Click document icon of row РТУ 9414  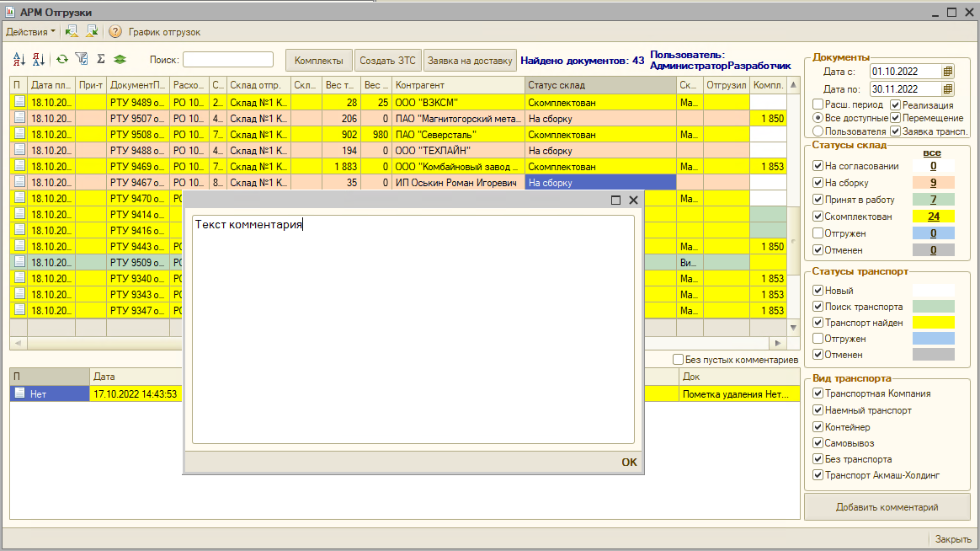pyautogui.click(x=19, y=214)
